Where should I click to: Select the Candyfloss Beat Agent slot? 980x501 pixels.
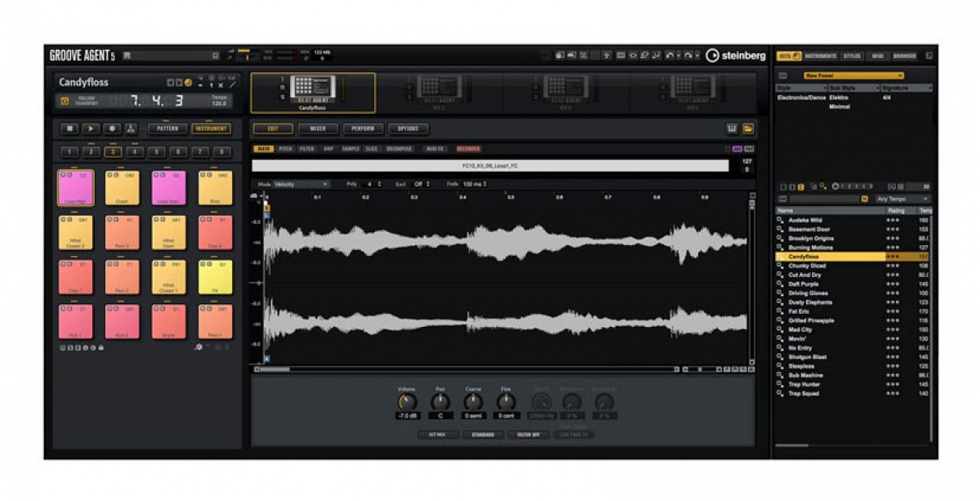pos(313,92)
